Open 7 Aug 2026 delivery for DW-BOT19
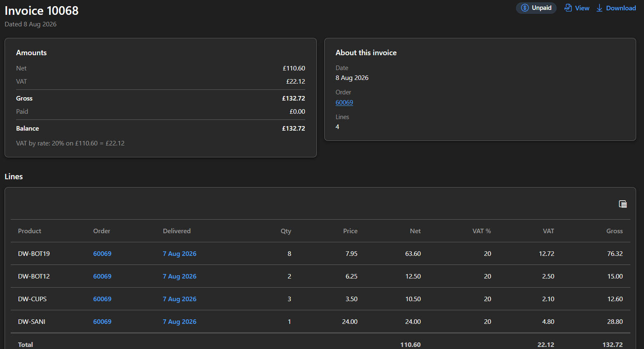The width and height of the screenshot is (644, 349). (x=179, y=253)
